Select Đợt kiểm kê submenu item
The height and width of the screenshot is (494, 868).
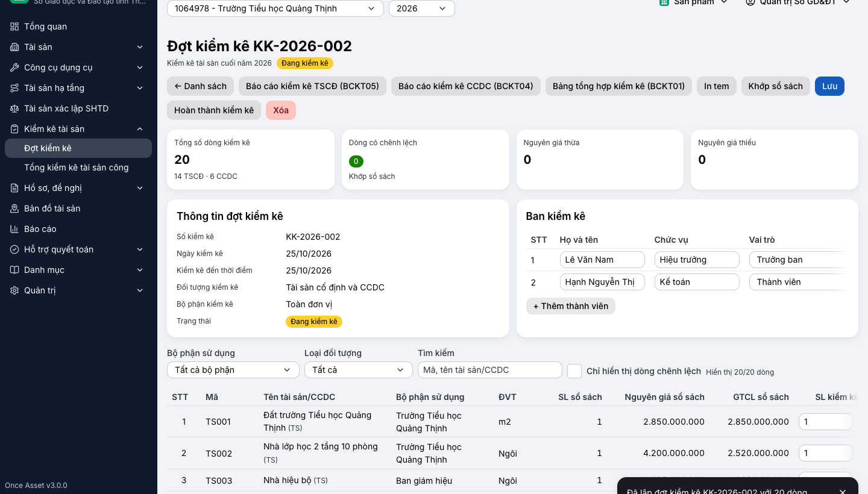click(x=78, y=148)
